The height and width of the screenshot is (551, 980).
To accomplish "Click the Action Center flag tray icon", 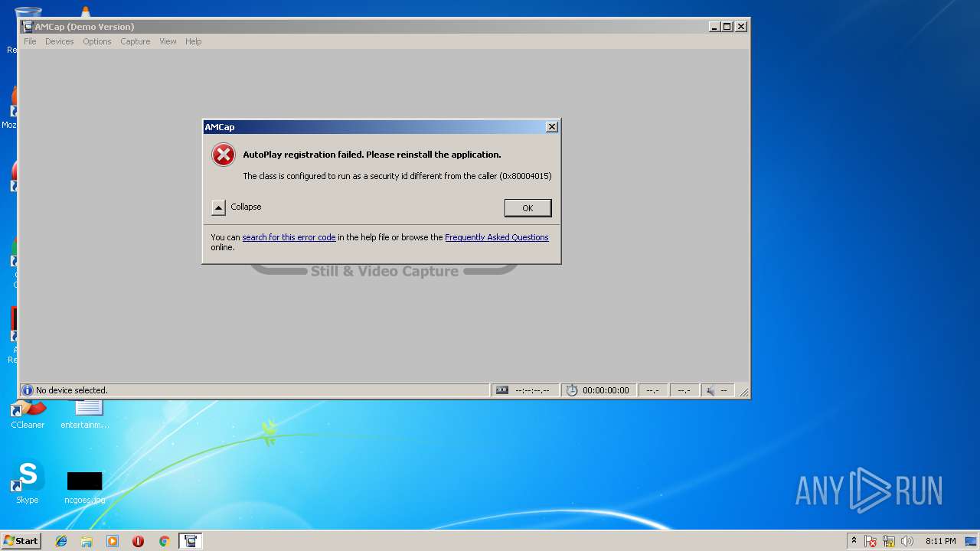I will pyautogui.click(x=871, y=541).
